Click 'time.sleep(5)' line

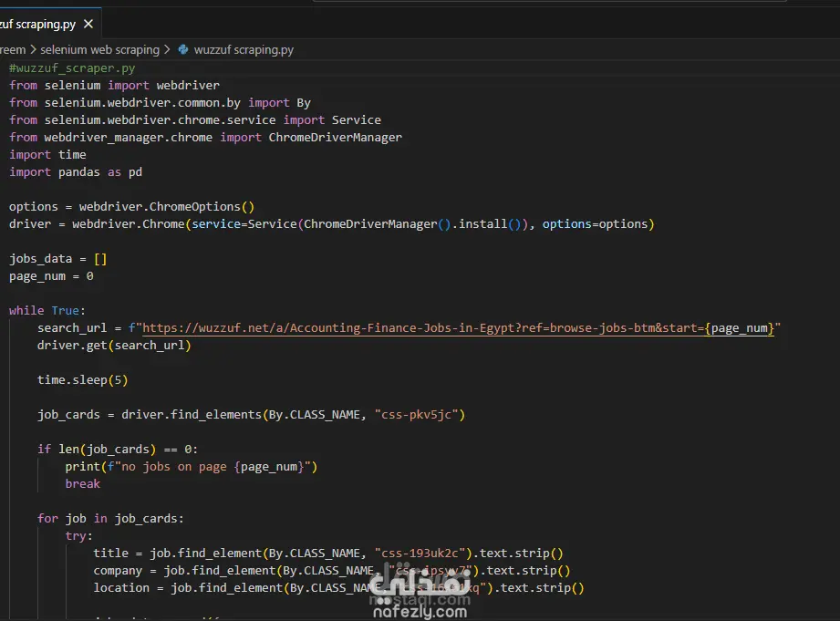82,380
